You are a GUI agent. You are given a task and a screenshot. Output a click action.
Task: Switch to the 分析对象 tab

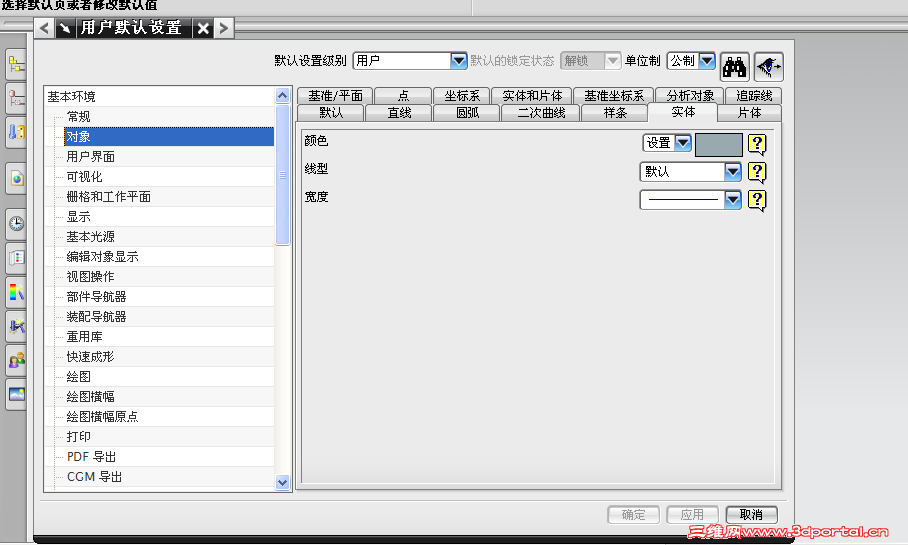click(690, 96)
